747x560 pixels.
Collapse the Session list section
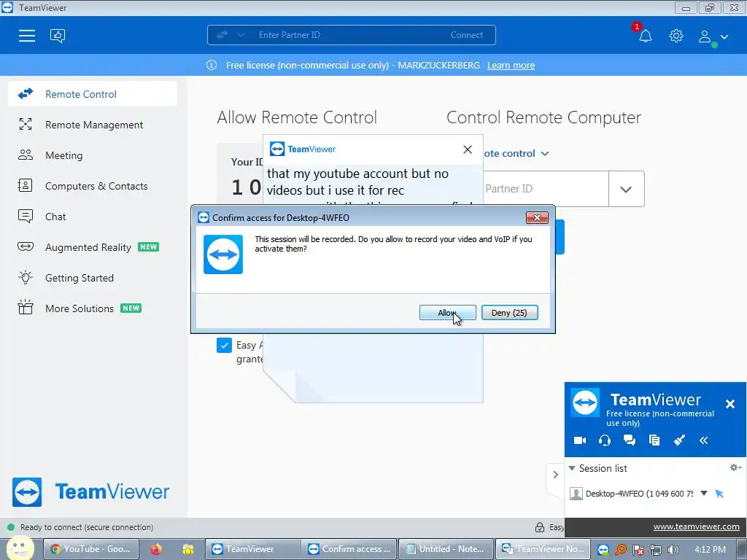[572, 469]
